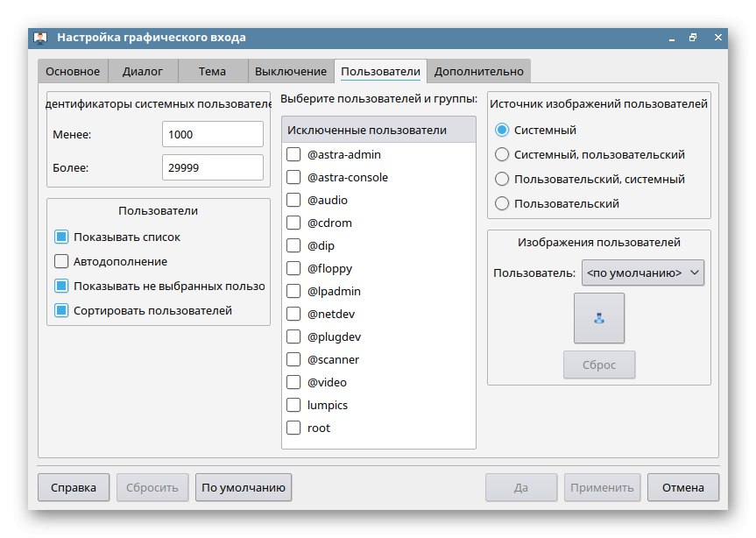Focus the Более identifier field
Image resolution: width=756 pixels, height=538 pixels.
point(212,167)
